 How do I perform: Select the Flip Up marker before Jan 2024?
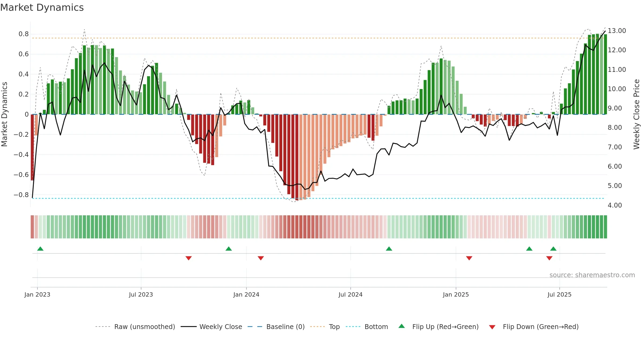(x=229, y=249)
